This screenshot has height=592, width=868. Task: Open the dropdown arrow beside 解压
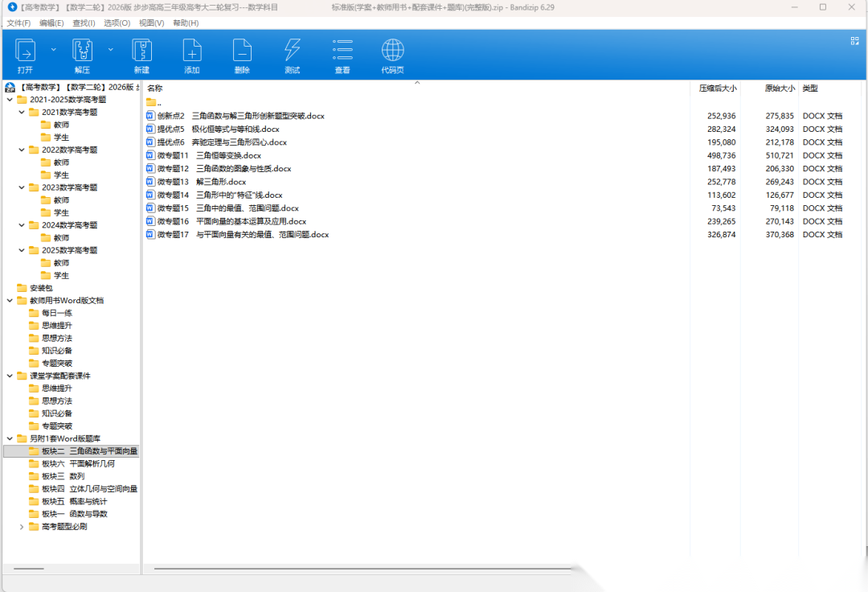(111, 49)
